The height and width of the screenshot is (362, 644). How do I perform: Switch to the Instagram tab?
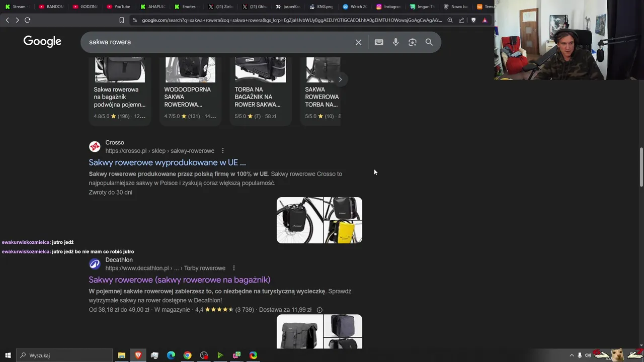click(389, 7)
